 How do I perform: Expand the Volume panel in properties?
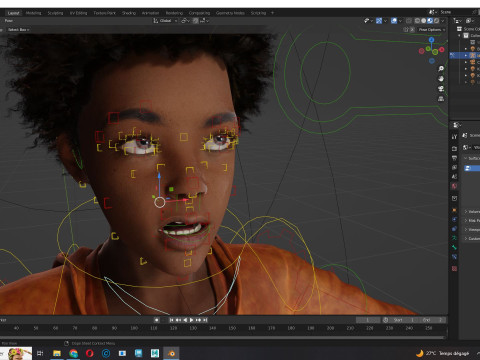(x=472, y=212)
